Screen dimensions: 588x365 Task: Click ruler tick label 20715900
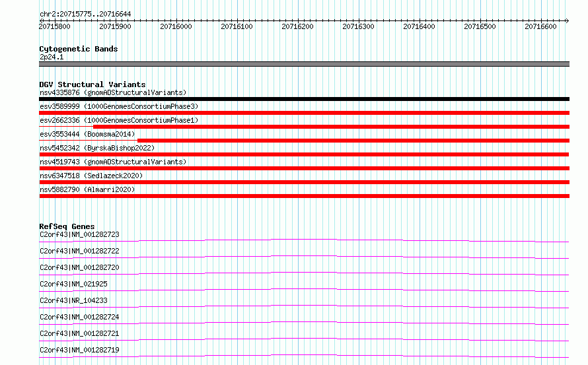(x=115, y=26)
